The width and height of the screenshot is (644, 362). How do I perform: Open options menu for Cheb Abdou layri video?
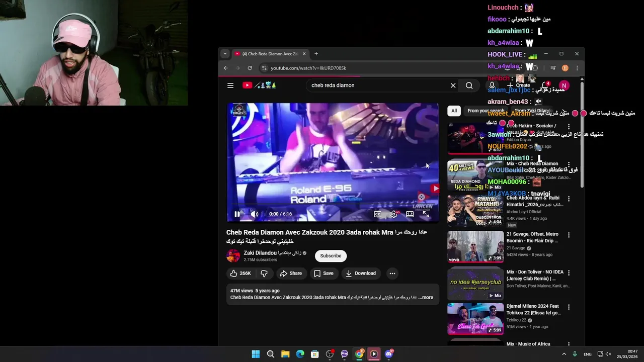coord(569,199)
